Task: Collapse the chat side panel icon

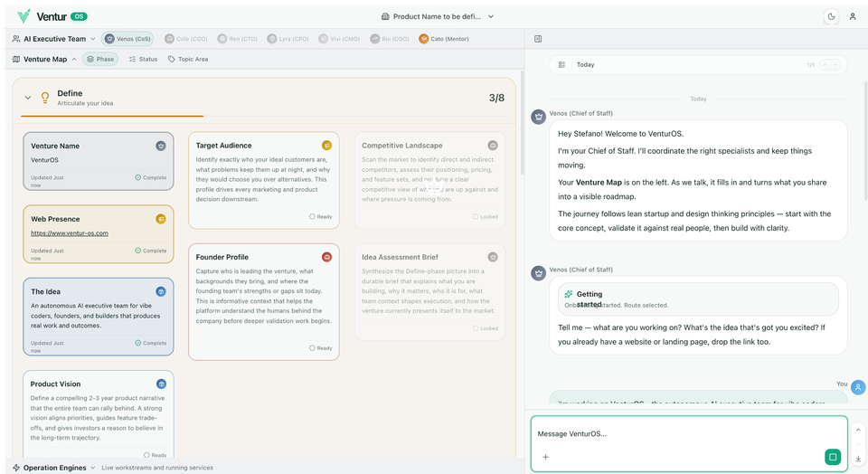Action: pyautogui.click(x=538, y=39)
